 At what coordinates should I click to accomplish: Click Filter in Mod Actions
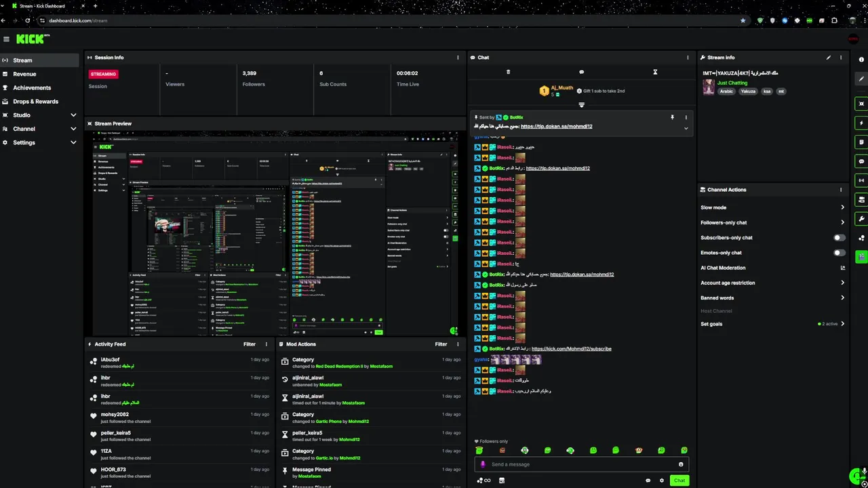click(441, 344)
